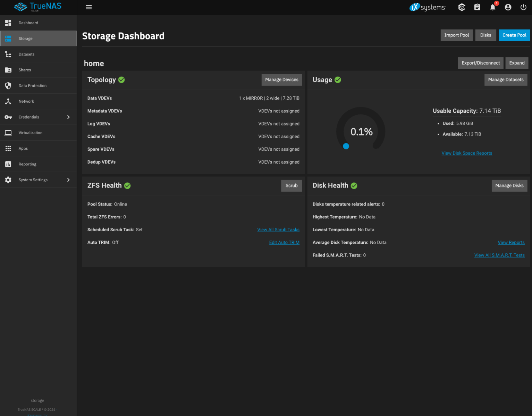Click the Dashboard sidebar icon

pos(8,23)
